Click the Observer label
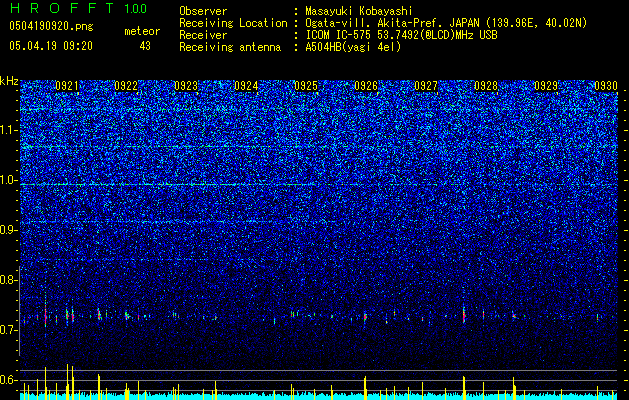This screenshot has width=629, height=400. [203, 11]
